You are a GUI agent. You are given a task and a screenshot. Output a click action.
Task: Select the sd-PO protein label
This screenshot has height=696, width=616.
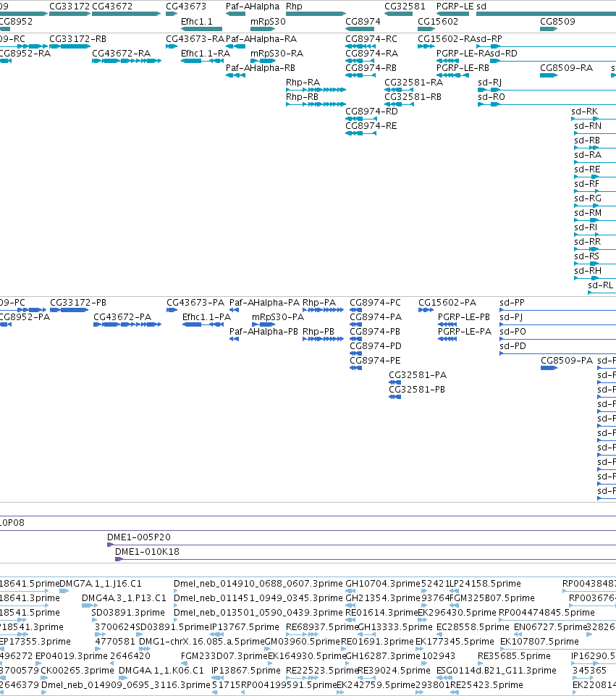512,332
